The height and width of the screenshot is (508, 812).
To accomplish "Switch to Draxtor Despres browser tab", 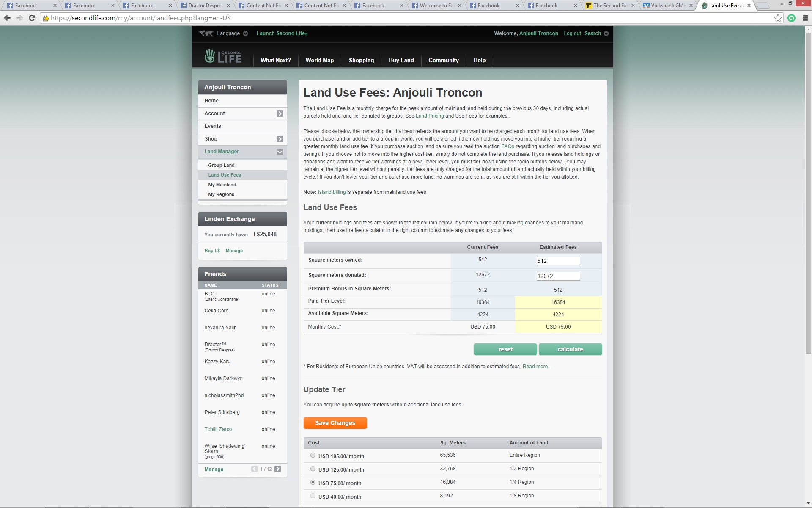I will coord(205,6).
